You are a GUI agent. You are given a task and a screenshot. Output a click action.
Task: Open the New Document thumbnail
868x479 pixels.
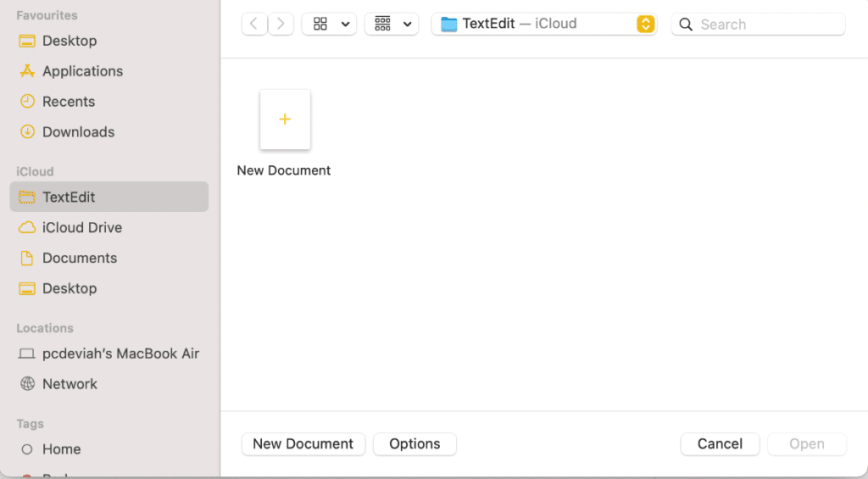coord(285,120)
